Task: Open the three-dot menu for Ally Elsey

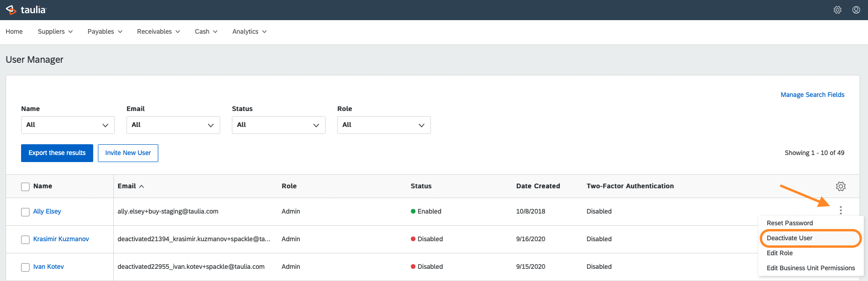Action: pyautogui.click(x=841, y=210)
